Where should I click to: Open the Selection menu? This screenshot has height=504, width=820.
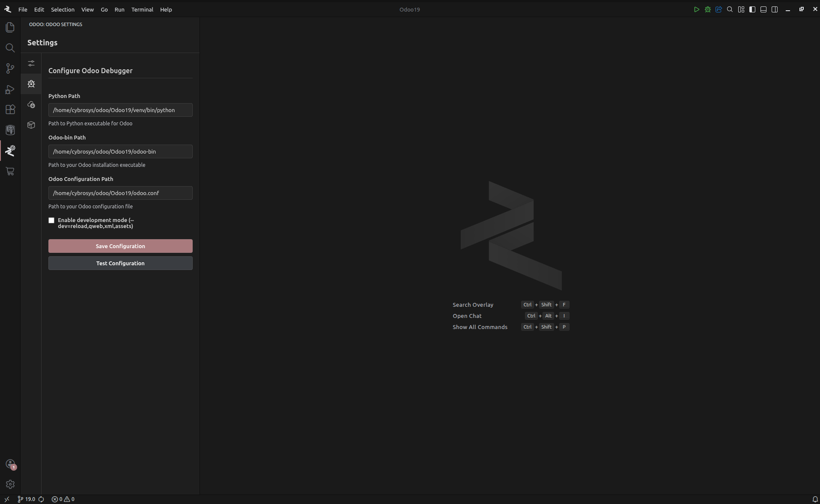(x=63, y=9)
